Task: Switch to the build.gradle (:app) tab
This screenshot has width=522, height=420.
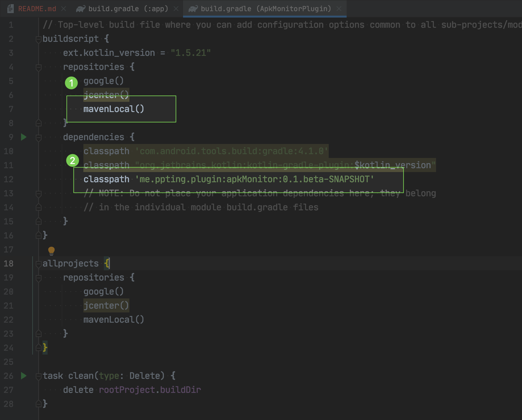Action: pos(128,9)
